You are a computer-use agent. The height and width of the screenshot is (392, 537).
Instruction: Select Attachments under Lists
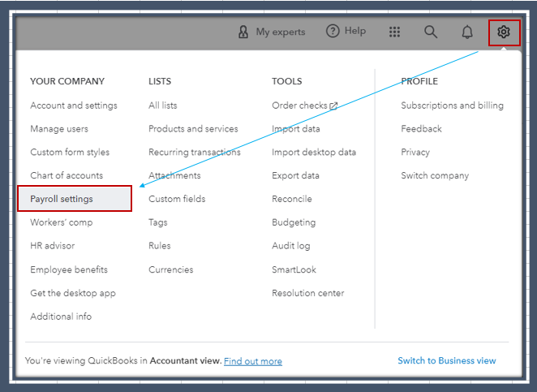pos(174,175)
